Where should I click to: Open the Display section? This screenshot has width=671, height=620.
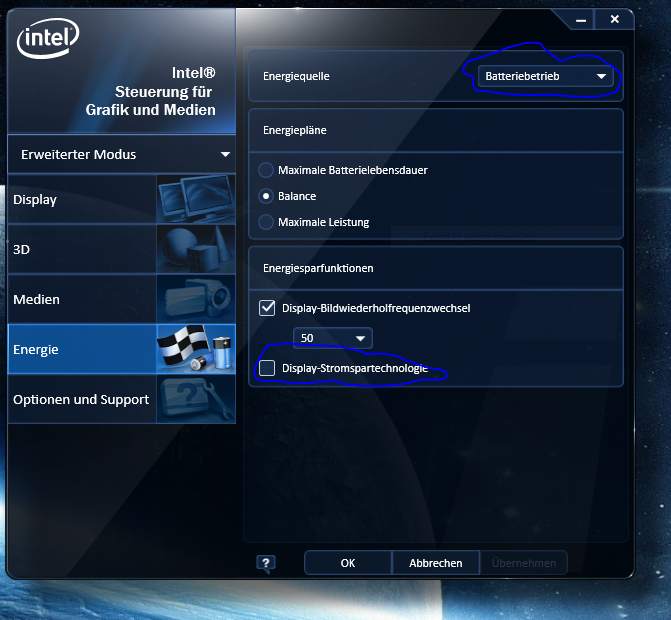(x=122, y=199)
